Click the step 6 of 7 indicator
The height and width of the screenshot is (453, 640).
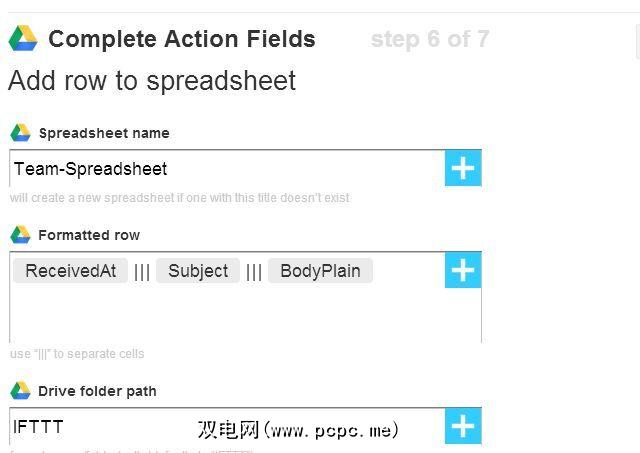(429, 39)
